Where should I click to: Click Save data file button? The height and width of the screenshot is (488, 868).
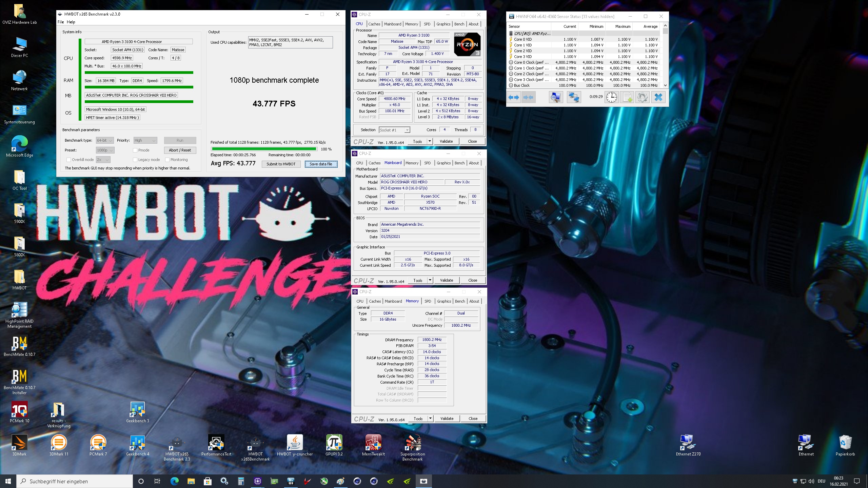point(321,164)
